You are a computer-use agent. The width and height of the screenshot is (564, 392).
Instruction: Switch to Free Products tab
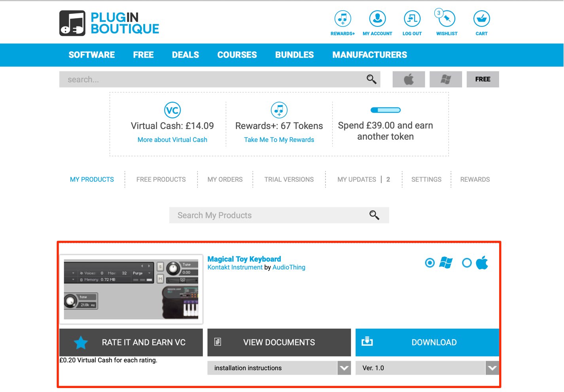[x=161, y=179]
